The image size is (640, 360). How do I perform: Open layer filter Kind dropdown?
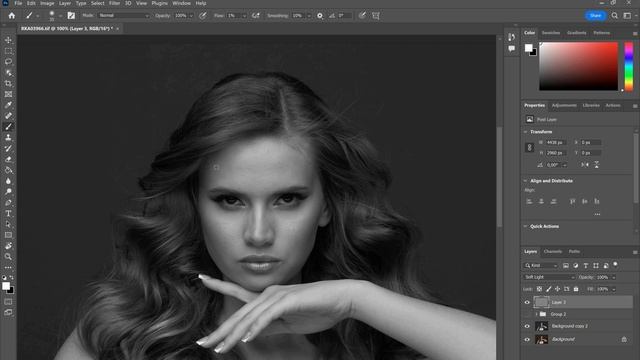pyautogui.click(x=541, y=265)
